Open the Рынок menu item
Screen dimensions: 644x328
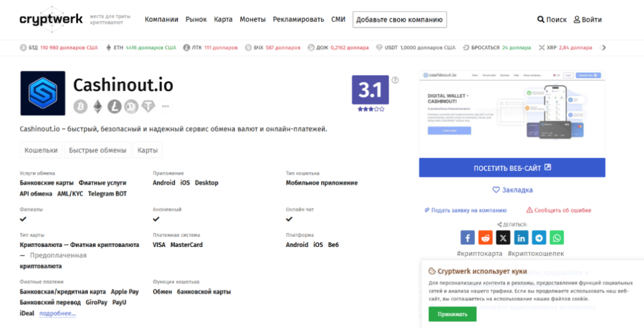click(x=196, y=19)
